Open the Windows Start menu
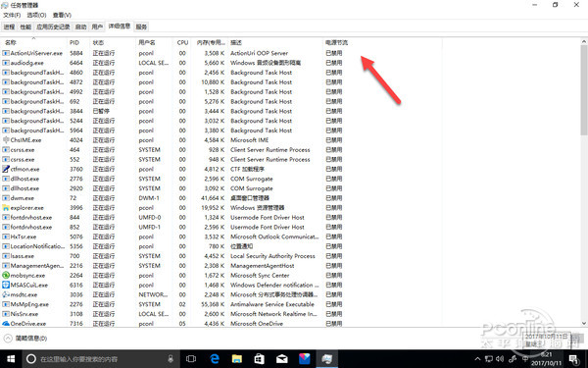 tap(11, 359)
